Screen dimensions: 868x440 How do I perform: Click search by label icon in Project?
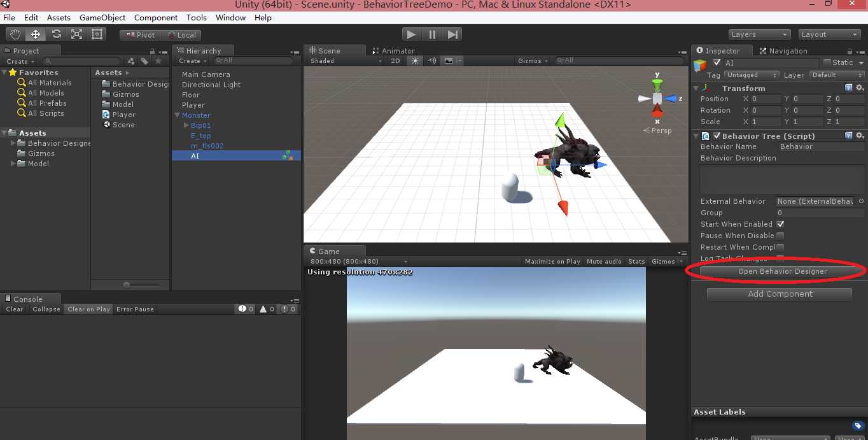pos(144,61)
